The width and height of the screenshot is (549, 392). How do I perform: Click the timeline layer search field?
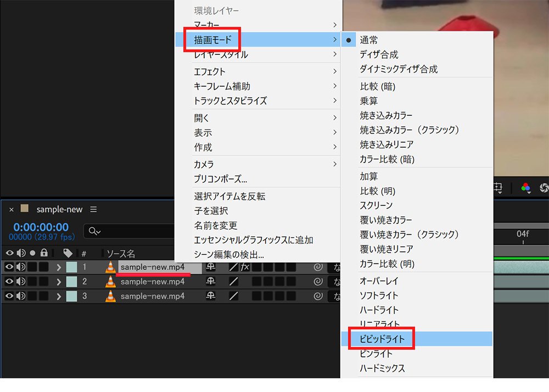[129, 231]
